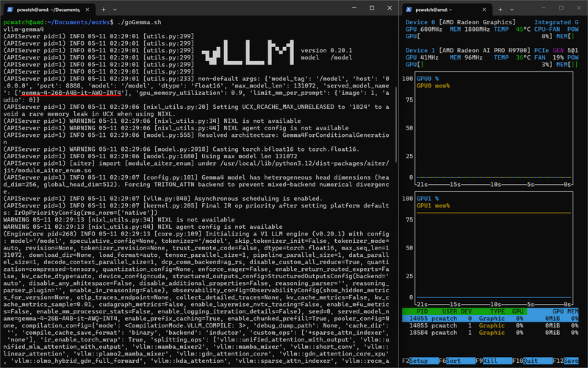Click the 'Asynchronous scheduling is enabled.' log line
The width and height of the screenshot is (588, 368).
point(162,199)
